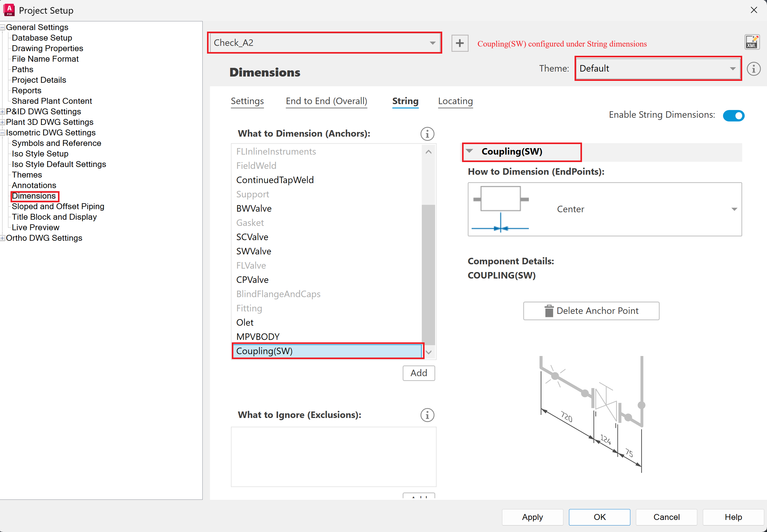Open the Locating tab

455,101
